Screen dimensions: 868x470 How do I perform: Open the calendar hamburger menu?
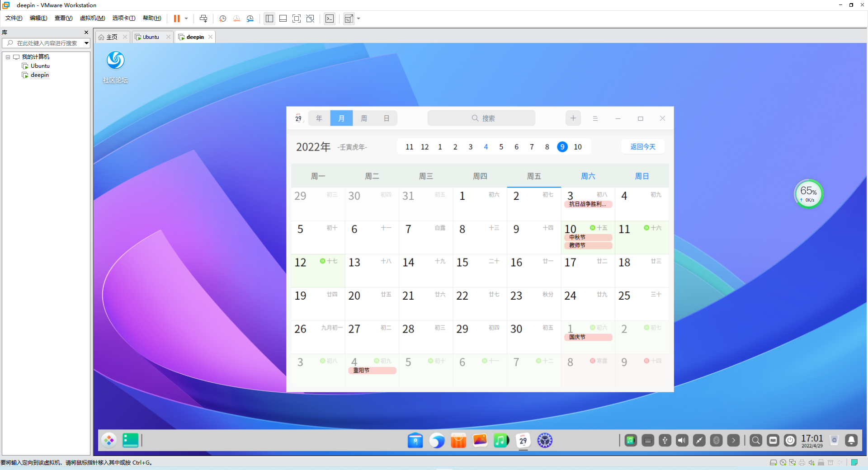pyautogui.click(x=595, y=118)
